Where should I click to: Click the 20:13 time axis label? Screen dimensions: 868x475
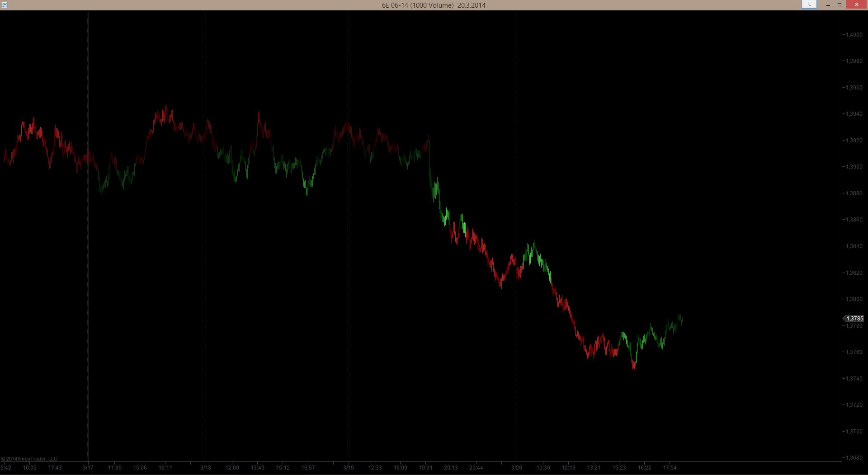451,468
